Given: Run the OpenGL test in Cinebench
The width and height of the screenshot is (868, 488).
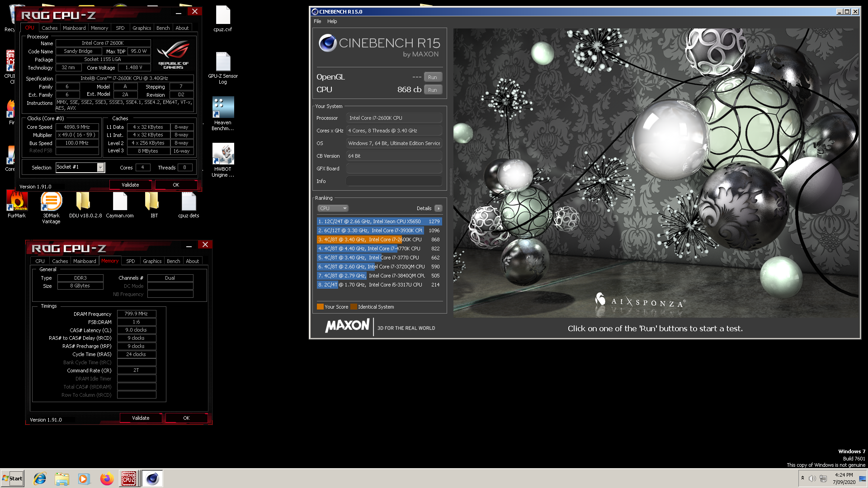Looking at the screenshot, I should 433,77.
